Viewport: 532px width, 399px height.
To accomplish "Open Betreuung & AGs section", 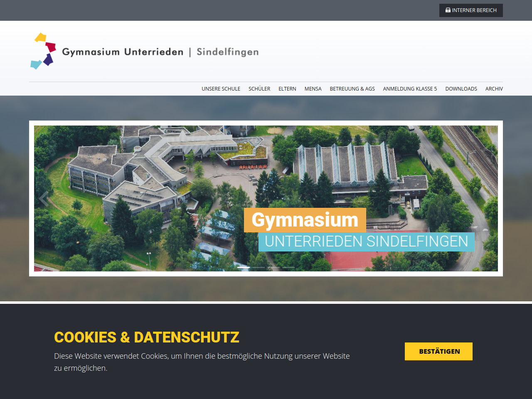I will click(352, 89).
